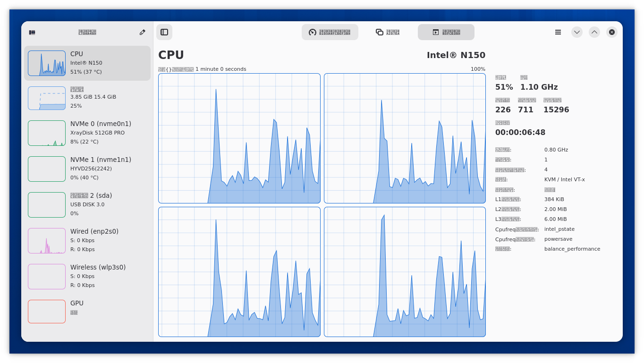Toggle the sidebar visibility button
The height and width of the screenshot is (363, 644).
point(164,32)
